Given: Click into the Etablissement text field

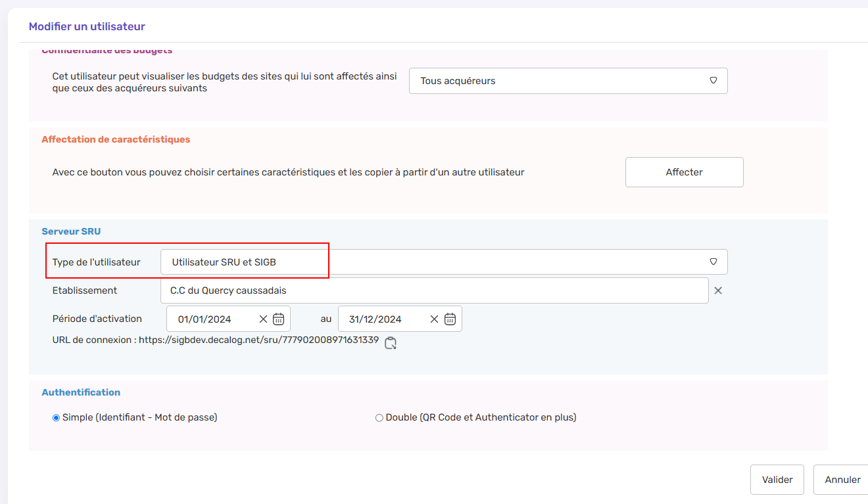Looking at the screenshot, I should [434, 290].
